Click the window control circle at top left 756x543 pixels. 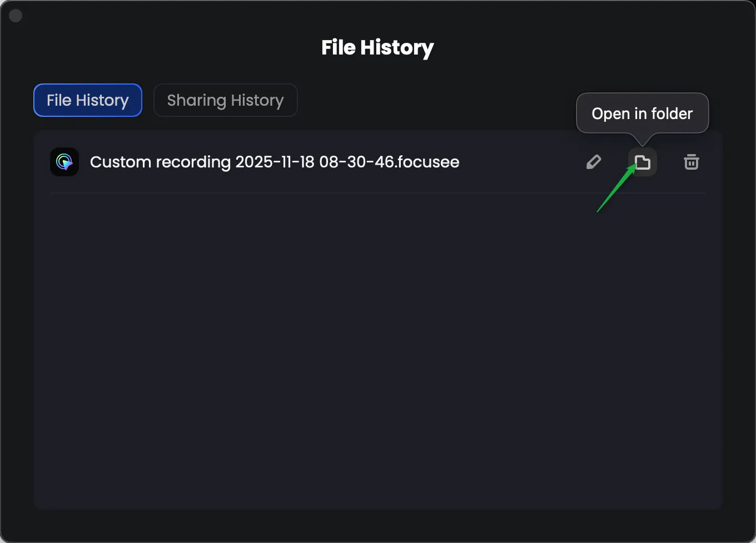tap(16, 15)
